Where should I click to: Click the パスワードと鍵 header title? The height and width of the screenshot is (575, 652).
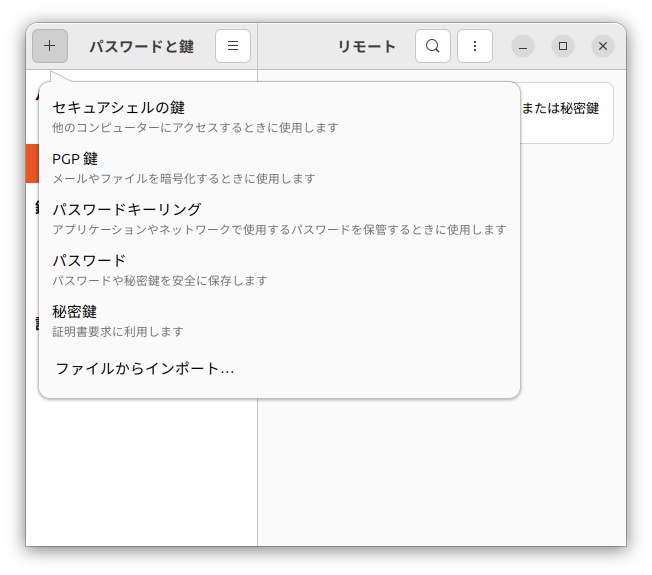[x=141, y=46]
